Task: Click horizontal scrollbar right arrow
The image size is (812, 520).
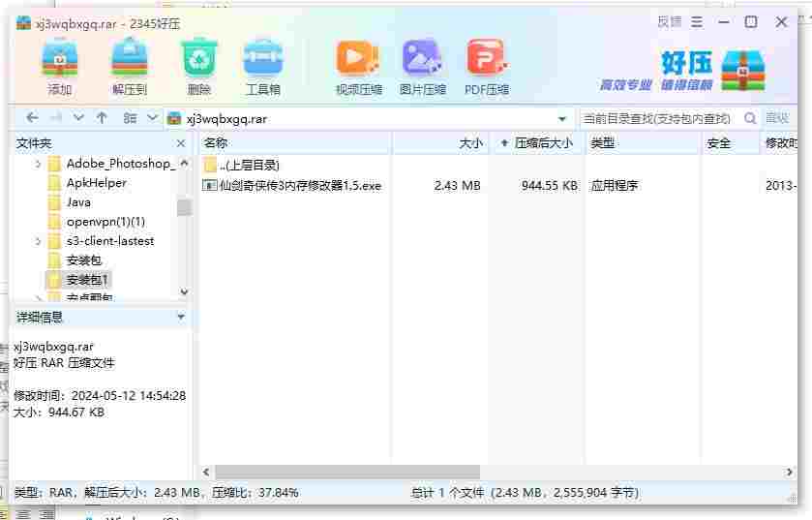Action: click(789, 472)
